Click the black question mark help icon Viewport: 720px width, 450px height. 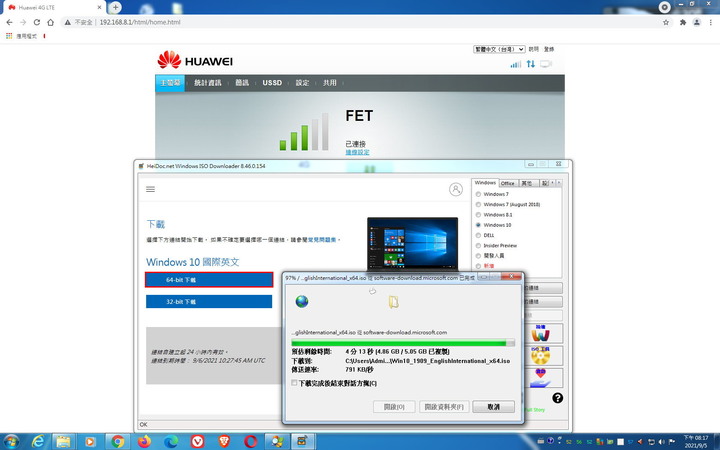[557, 398]
